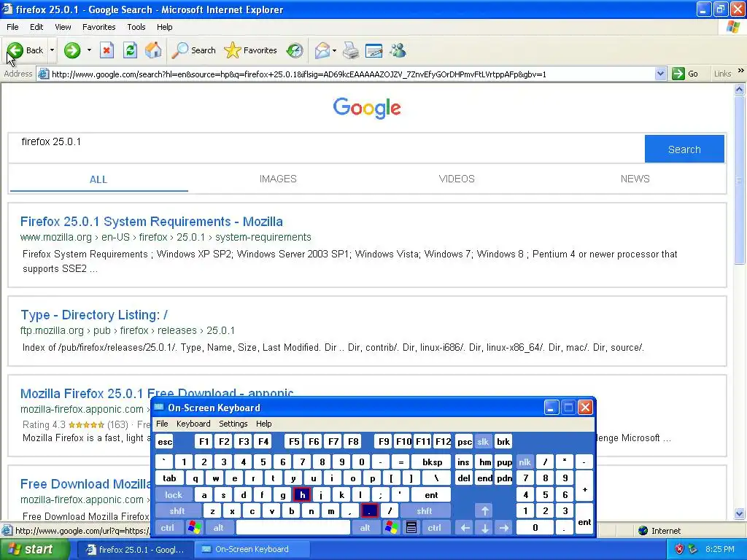Toggle the nlk num lock key
Screen dimensions: 747x560
(525, 462)
